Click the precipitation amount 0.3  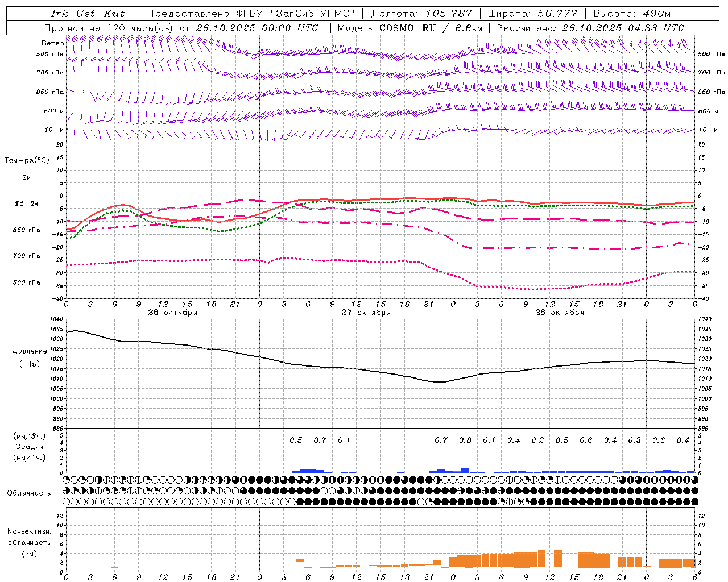634,440
